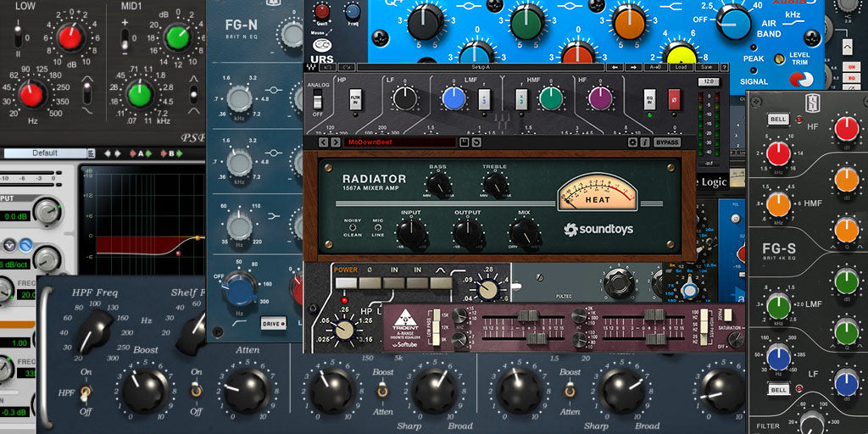
Task: Select comparison slot A
Action: tap(141, 153)
